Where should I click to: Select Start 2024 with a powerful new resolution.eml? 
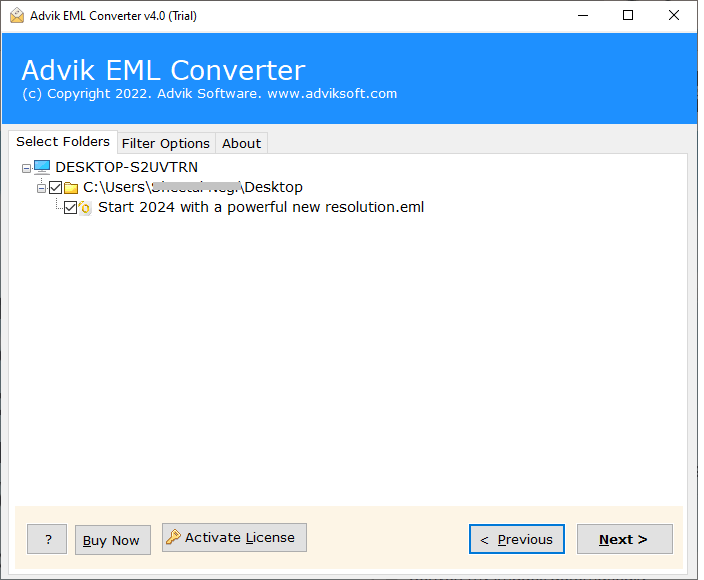[261, 207]
